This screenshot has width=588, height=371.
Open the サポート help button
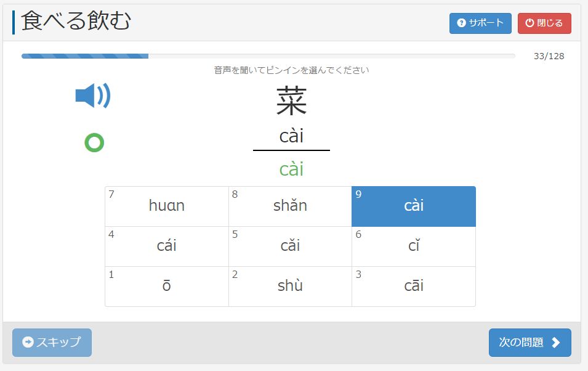tap(480, 23)
